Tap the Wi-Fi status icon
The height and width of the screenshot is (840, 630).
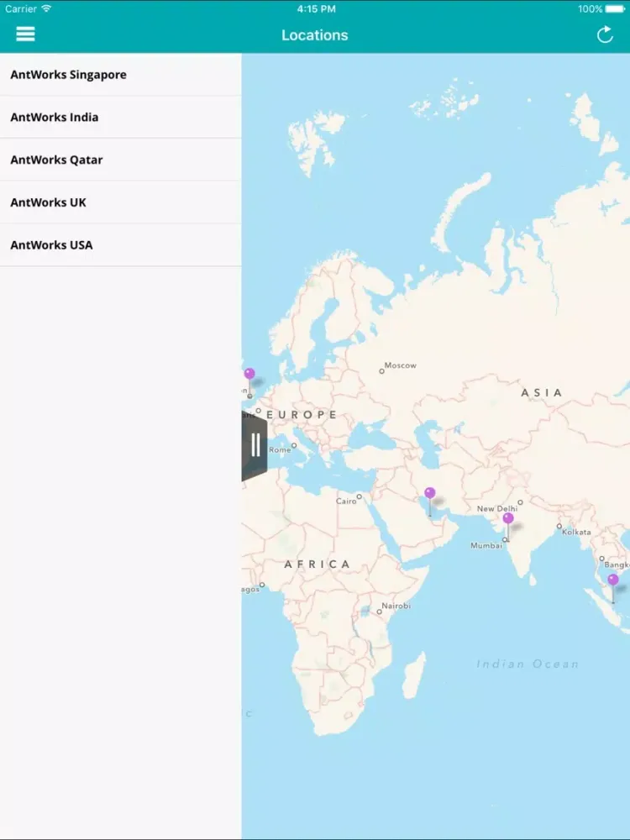(x=46, y=8)
